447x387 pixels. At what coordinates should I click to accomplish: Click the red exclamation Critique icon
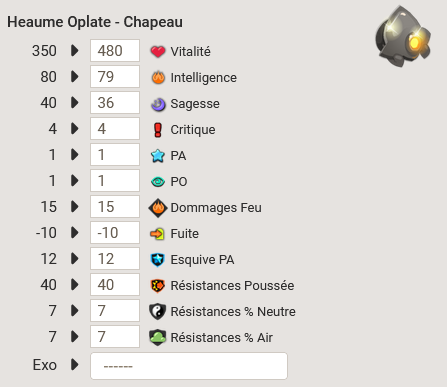[158, 130]
